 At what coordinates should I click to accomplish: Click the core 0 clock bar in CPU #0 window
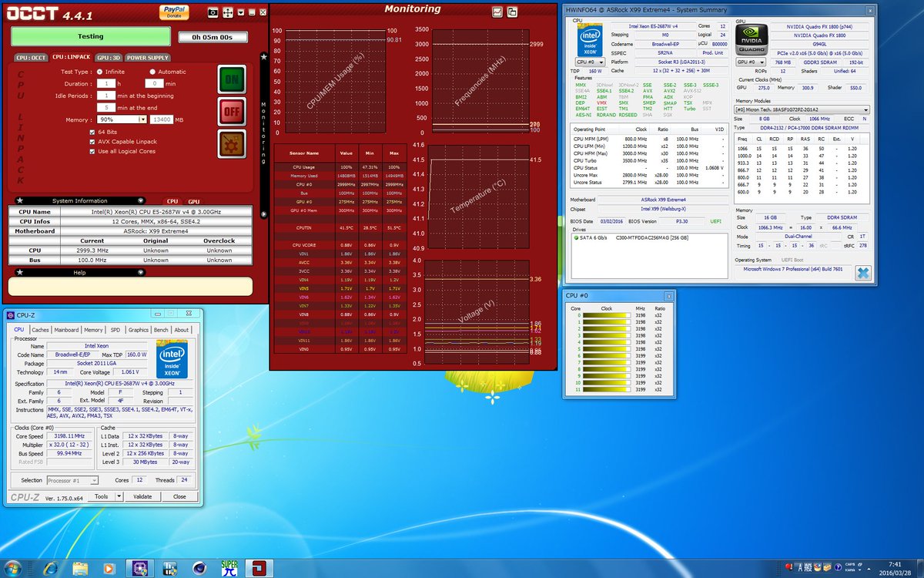607,314
